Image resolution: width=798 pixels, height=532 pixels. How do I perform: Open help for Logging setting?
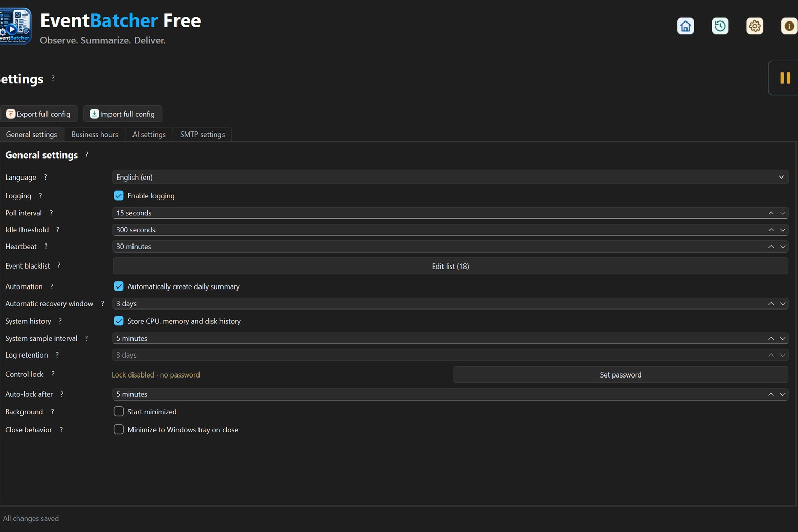click(40, 196)
